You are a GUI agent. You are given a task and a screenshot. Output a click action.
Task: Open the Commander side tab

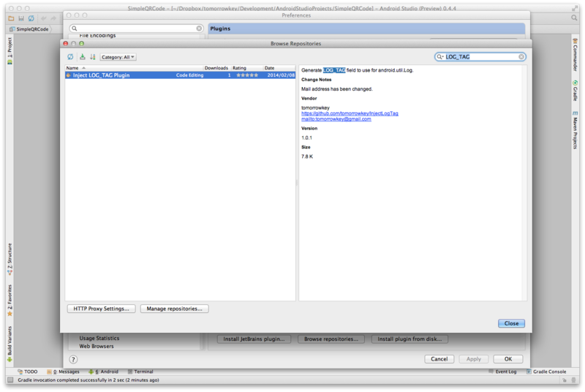click(575, 55)
